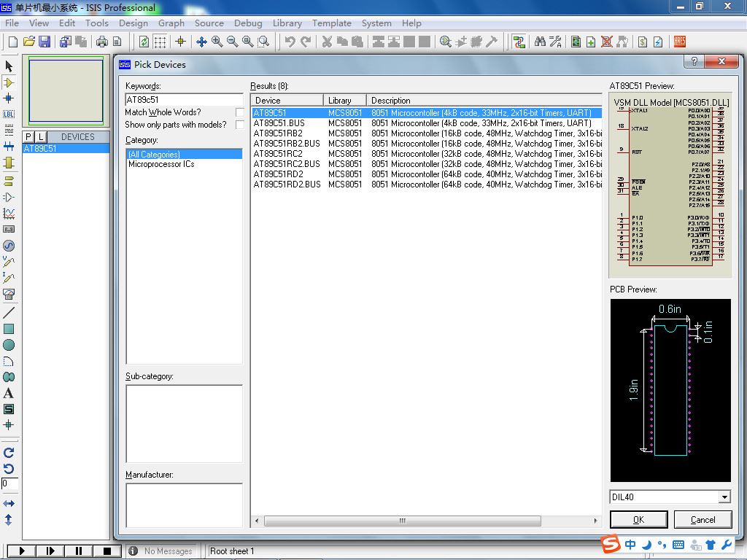Click the Sogou input method tray icon
This screenshot has width=747, height=560.
coord(611,544)
